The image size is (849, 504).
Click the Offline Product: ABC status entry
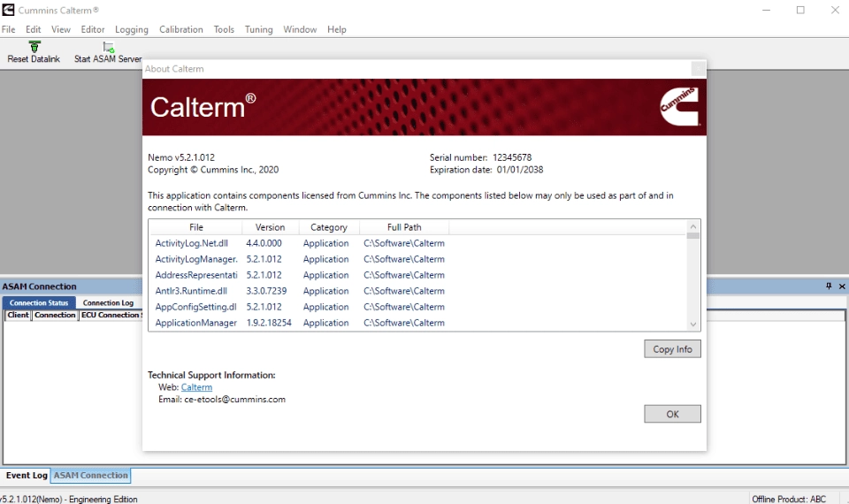[x=789, y=499]
